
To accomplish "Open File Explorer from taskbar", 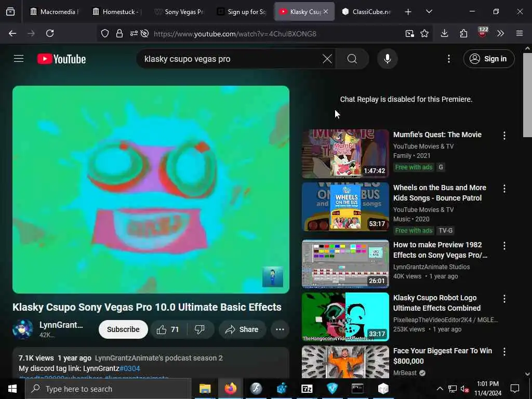I will [205, 389].
